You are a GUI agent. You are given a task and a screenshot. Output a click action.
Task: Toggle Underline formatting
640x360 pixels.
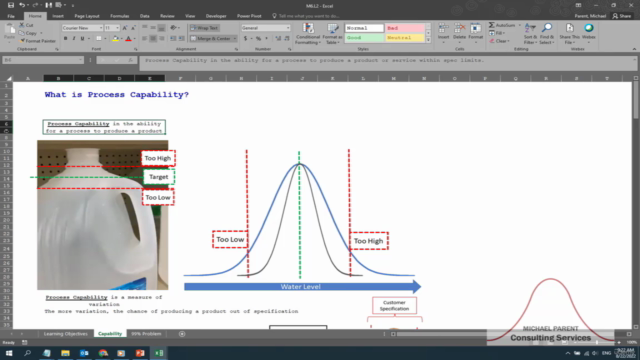click(x=82, y=38)
